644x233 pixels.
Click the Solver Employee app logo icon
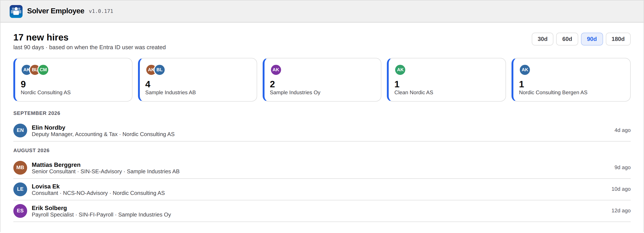pyautogui.click(x=16, y=11)
